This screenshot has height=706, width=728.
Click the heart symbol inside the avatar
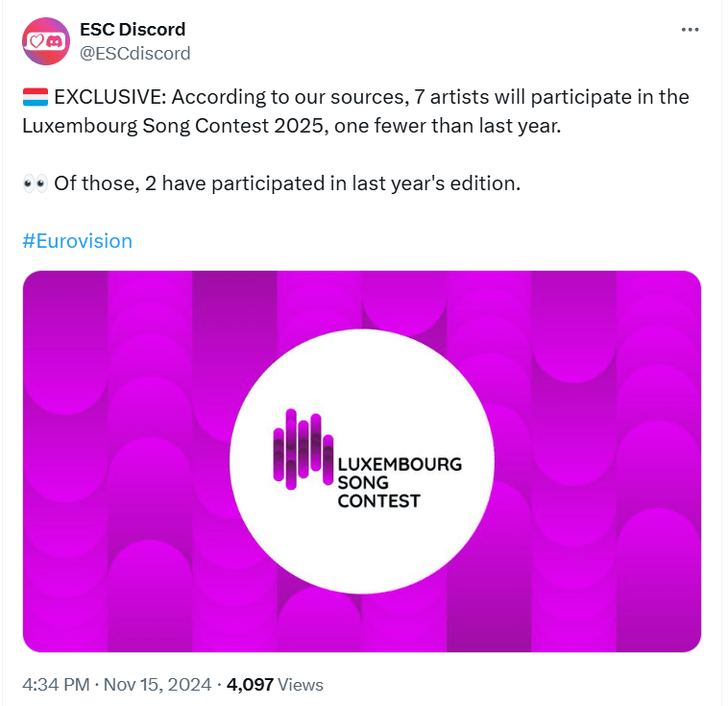tap(37, 41)
